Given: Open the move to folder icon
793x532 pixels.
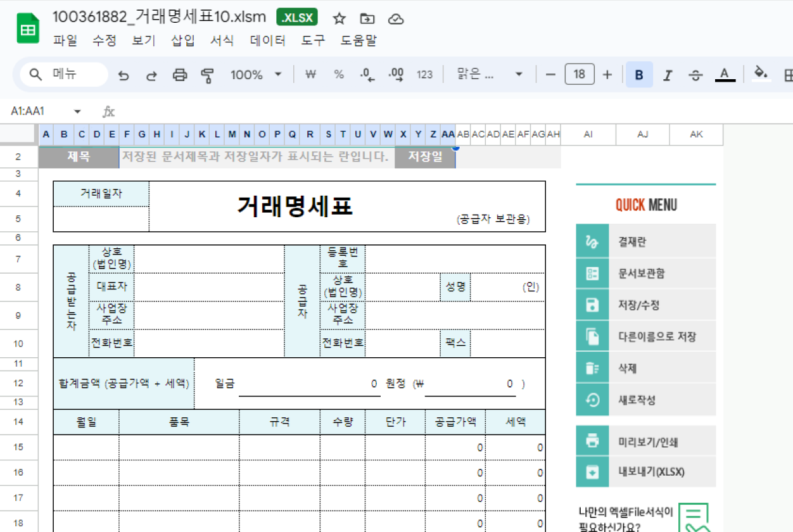Looking at the screenshot, I should point(367,19).
